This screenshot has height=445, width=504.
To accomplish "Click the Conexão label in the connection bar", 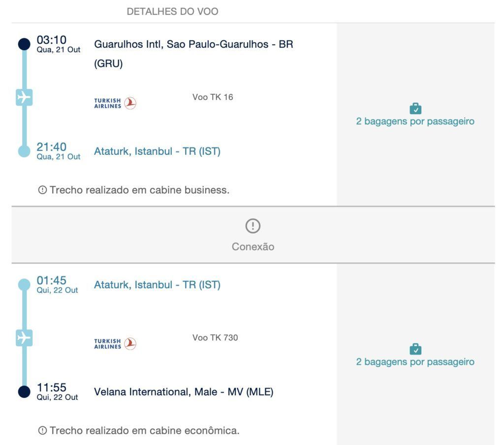I will click(253, 246).
